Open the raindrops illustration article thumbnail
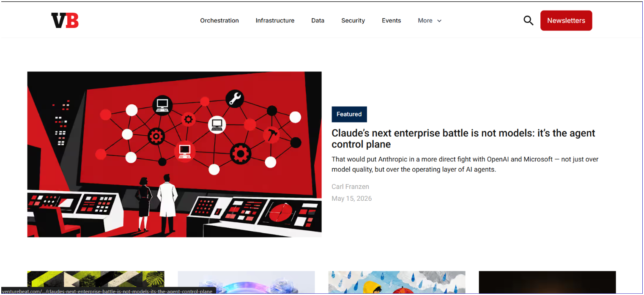Viewport: 644px width, 295px height. [397, 282]
